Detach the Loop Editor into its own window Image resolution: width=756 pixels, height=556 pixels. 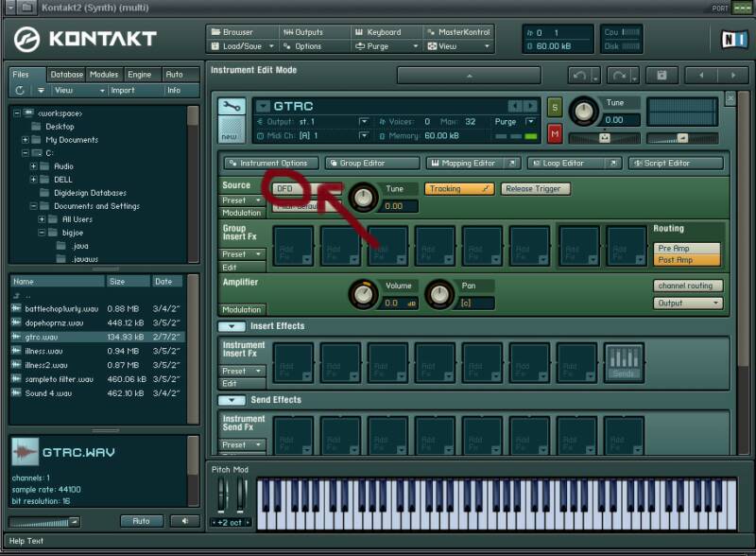pos(613,164)
